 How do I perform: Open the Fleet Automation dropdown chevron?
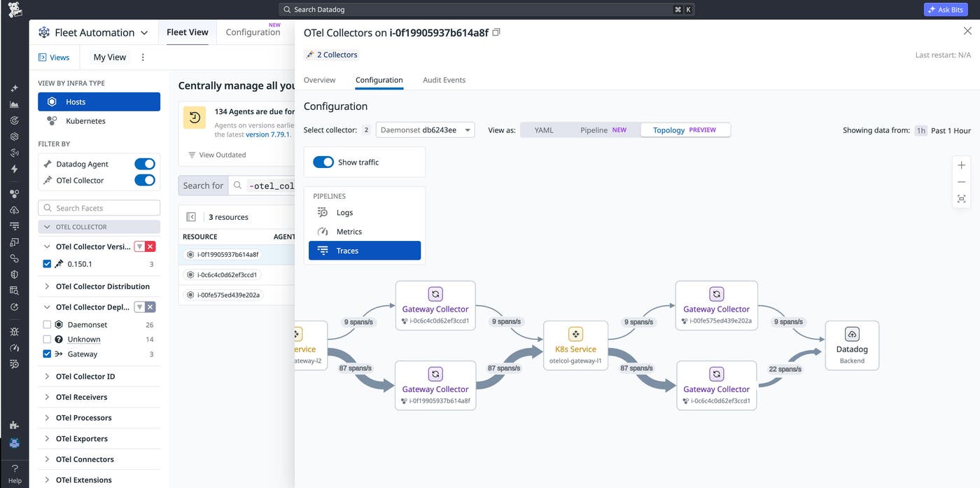pyautogui.click(x=144, y=33)
